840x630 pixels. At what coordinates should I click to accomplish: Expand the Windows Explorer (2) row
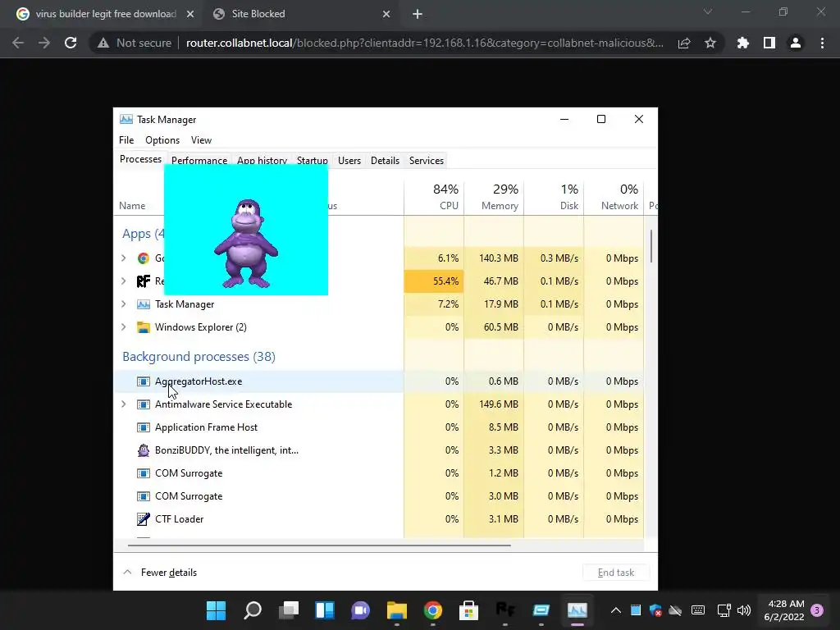(x=124, y=327)
